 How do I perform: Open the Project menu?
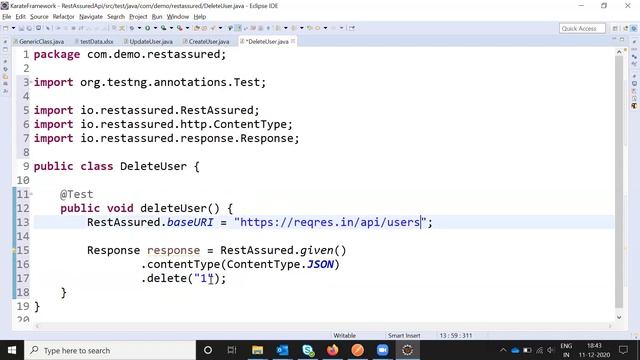pos(138,17)
